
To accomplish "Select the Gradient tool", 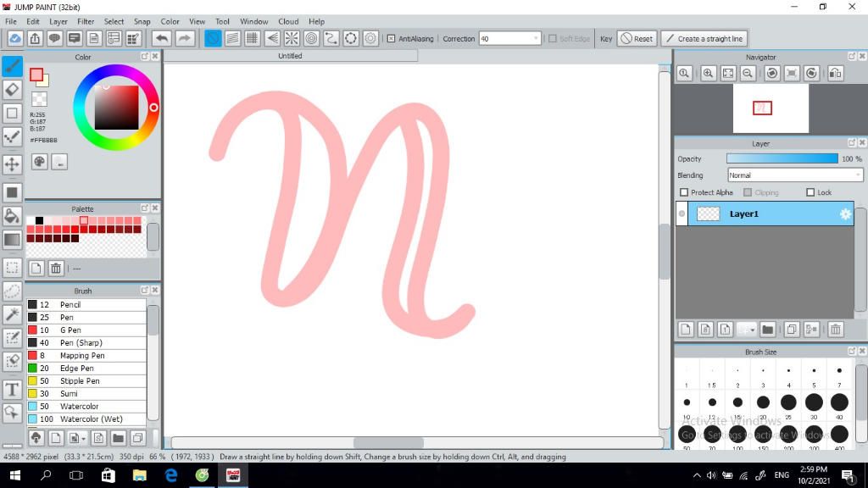I will 12,240.
